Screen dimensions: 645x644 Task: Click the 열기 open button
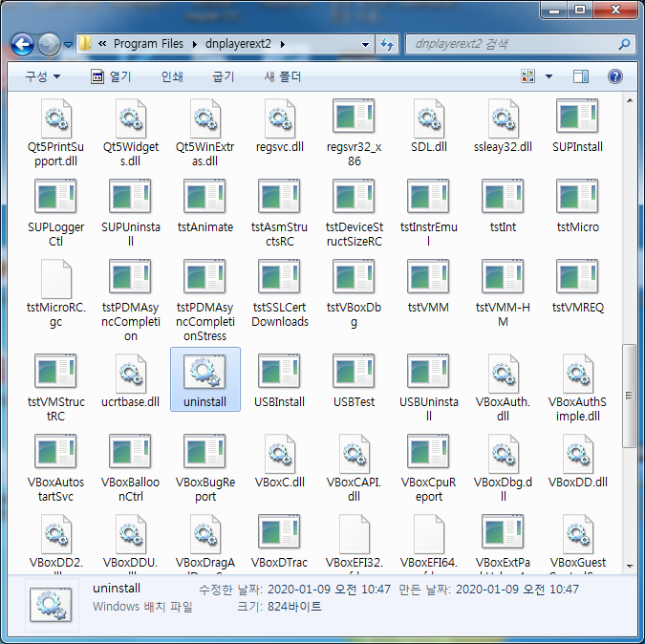click(x=111, y=76)
